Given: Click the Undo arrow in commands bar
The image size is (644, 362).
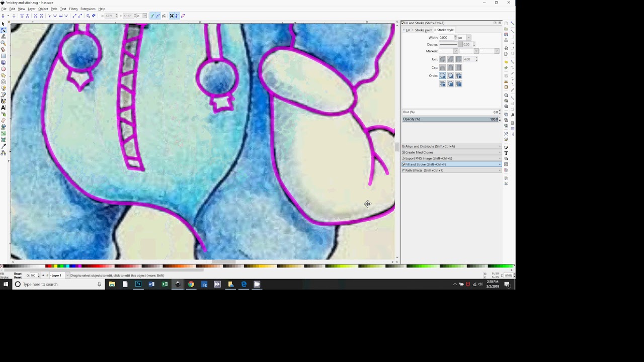Looking at the screenshot, I should [506, 62].
